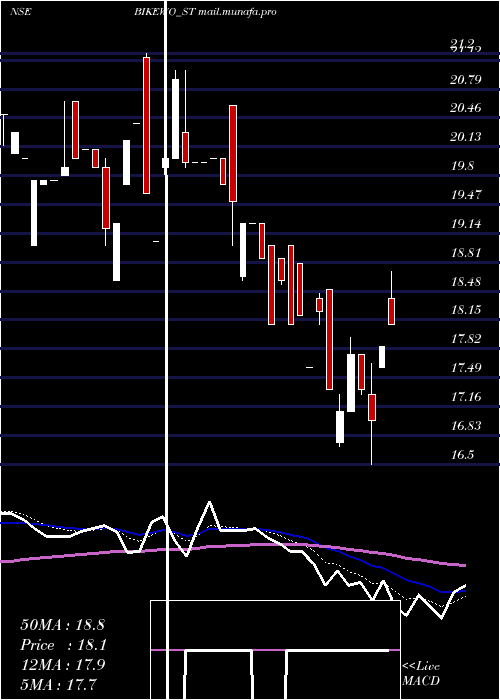Click the 18.15 price axis label

point(466,310)
